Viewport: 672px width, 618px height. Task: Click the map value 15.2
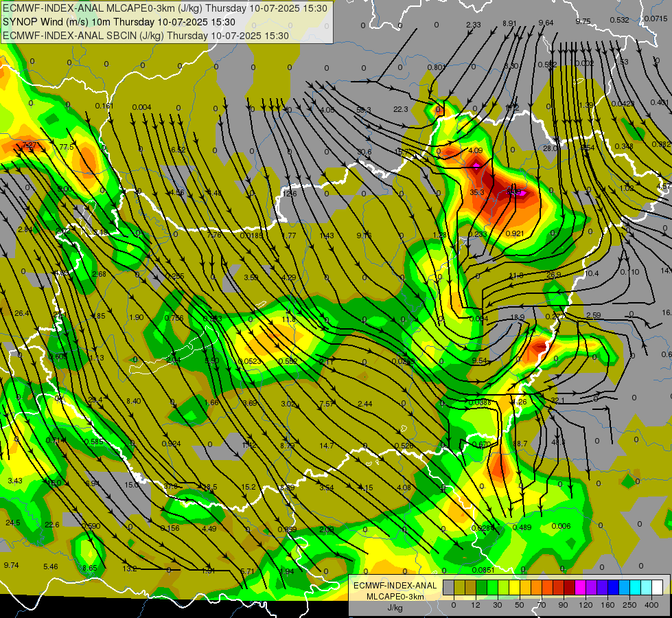[x=248, y=487]
